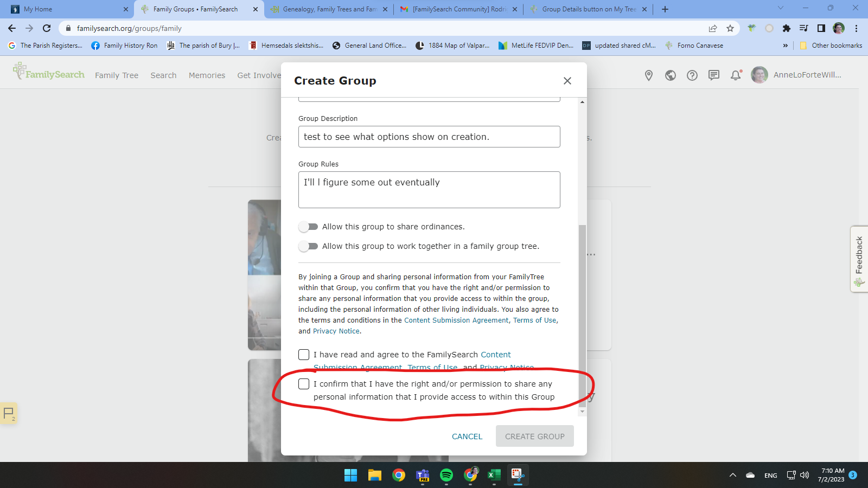The width and height of the screenshot is (868, 488).
Task: Bookmark this page with the star icon
Action: click(730, 28)
